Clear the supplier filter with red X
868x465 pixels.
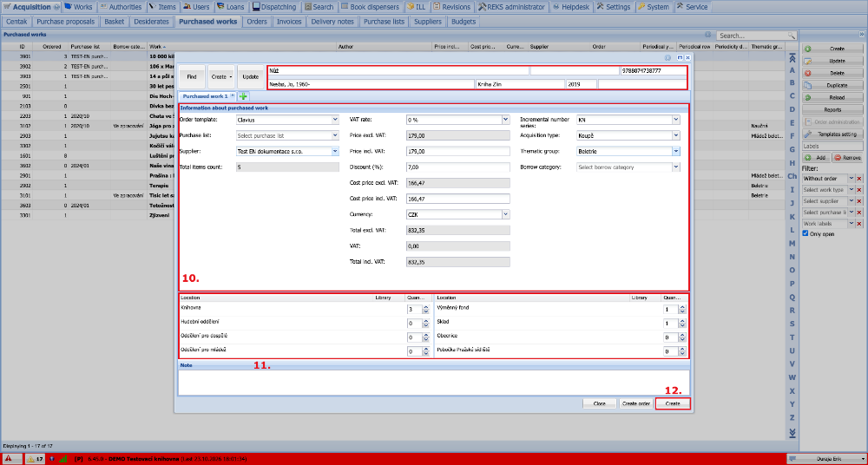859,201
